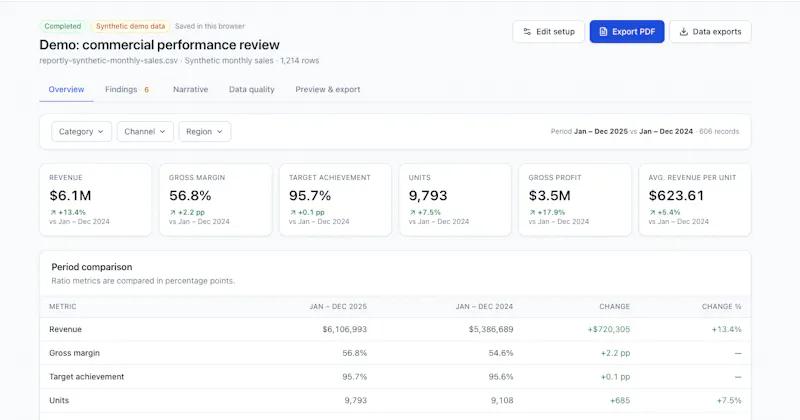Click the Gross Margin trend arrow icon
The width and height of the screenshot is (800, 420).
[172, 212]
